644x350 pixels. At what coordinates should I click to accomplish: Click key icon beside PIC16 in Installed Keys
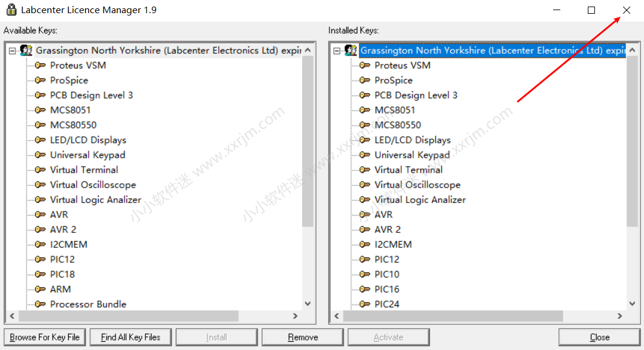(365, 289)
